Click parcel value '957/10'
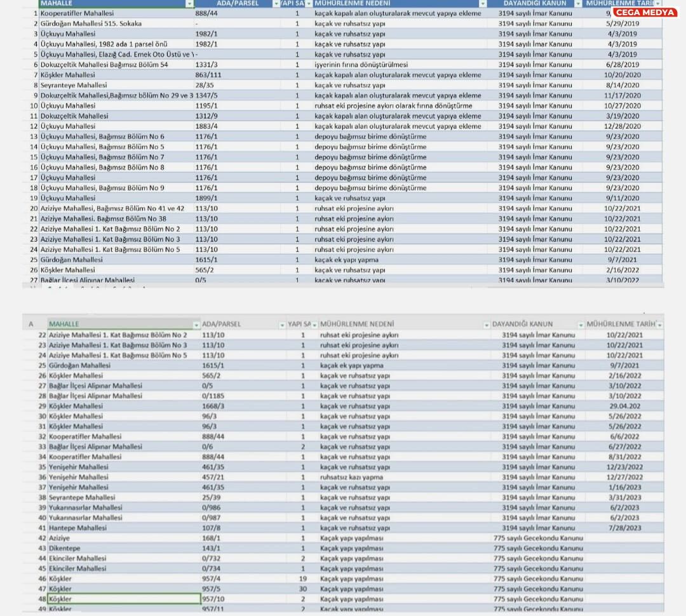 [x=213, y=599]
